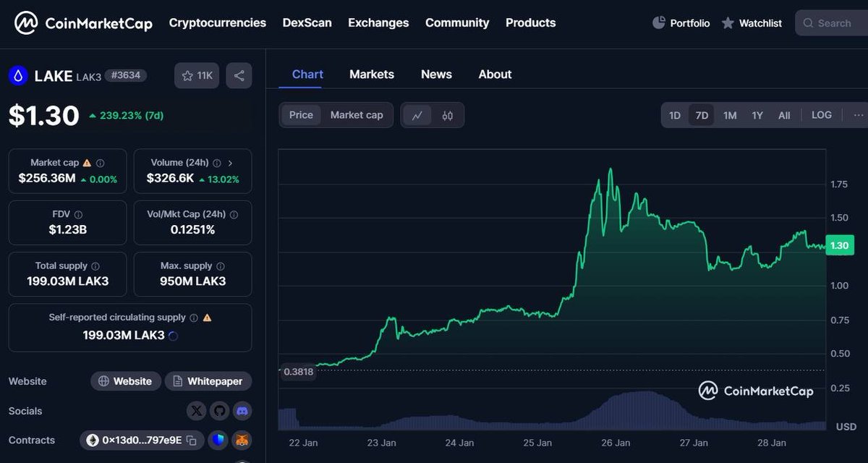Open the Portfolio pie icon link

(659, 23)
